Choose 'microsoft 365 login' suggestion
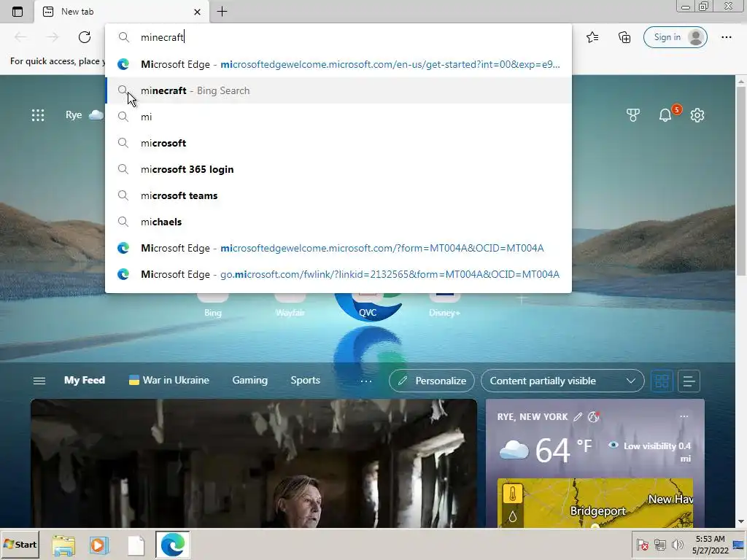Screen dimensions: 747x560 point(338,169)
